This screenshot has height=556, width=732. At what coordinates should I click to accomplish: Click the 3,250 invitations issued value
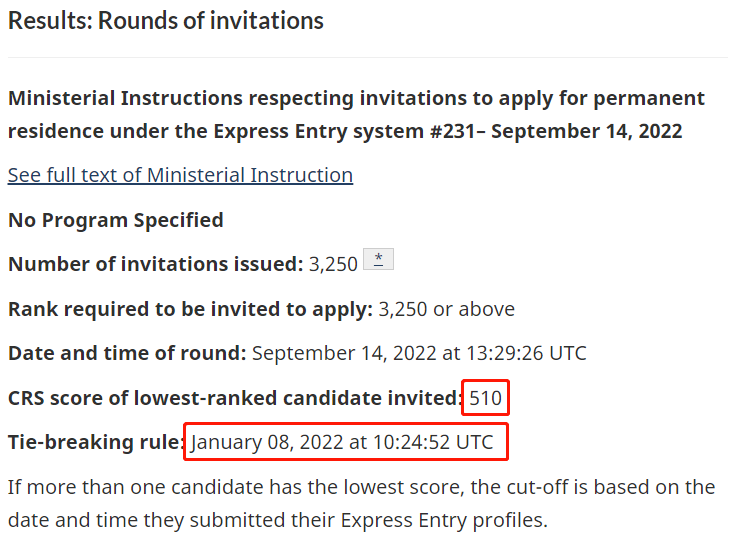click(333, 264)
